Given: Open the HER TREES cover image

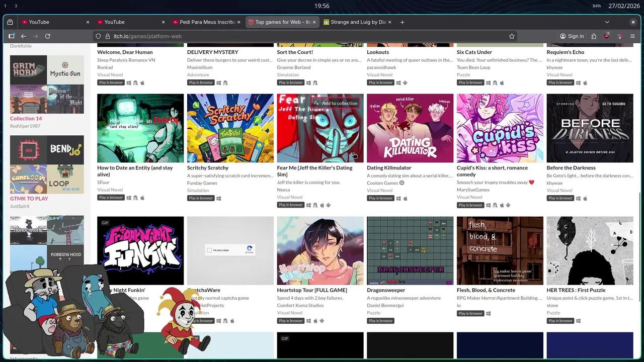Looking at the screenshot, I should 590,251.
